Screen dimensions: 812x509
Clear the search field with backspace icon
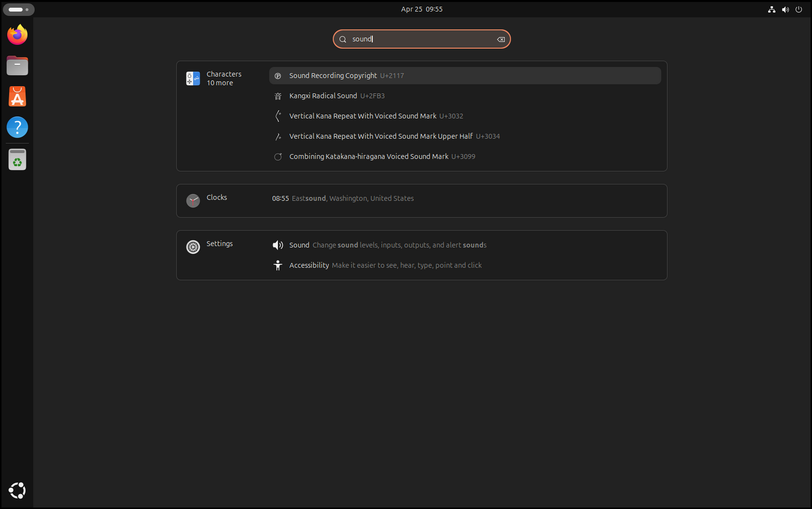coord(500,39)
